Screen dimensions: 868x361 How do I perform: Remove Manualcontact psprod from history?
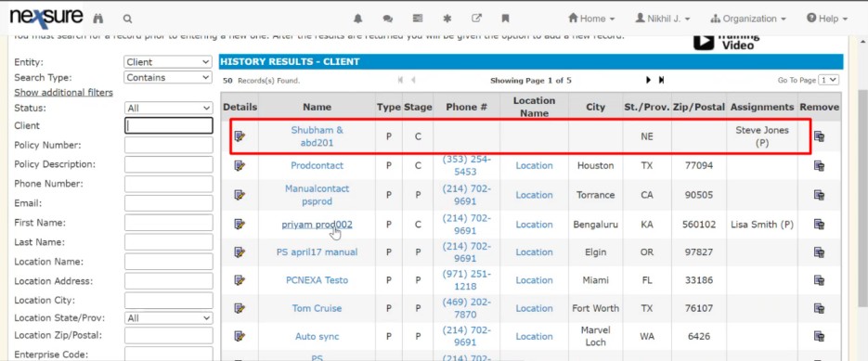point(820,195)
